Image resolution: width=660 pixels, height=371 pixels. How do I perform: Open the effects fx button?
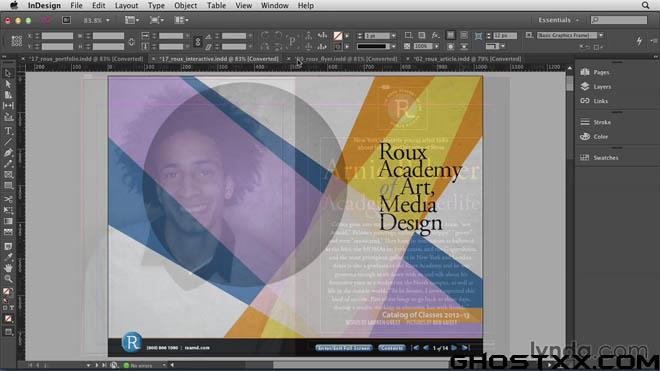pos(435,35)
